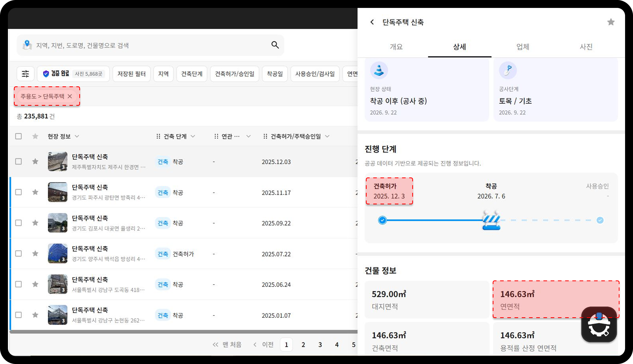Star the 김포시 대곶면 row
The width and height of the screenshot is (633, 364).
pyautogui.click(x=35, y=223)
